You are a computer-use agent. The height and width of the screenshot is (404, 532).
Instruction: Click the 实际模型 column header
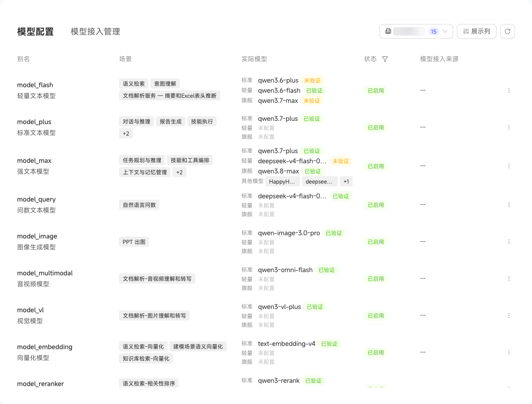(254, 59)
